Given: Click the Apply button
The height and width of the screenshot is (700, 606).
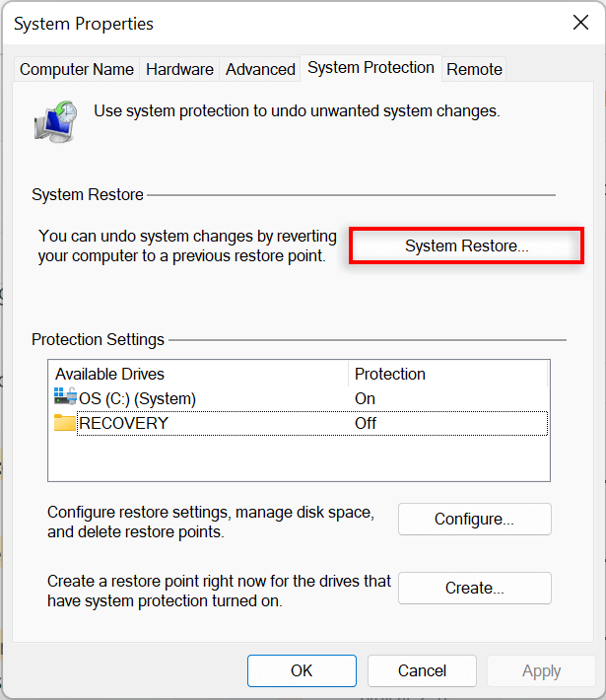Looking at the screenshot, I should click(541, 670).
